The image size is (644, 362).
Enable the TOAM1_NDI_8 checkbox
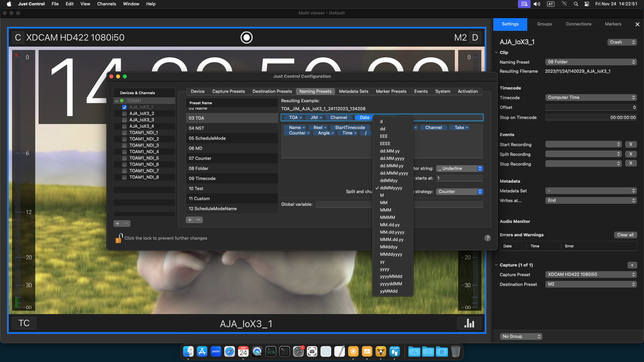click(x=124, y=177)
